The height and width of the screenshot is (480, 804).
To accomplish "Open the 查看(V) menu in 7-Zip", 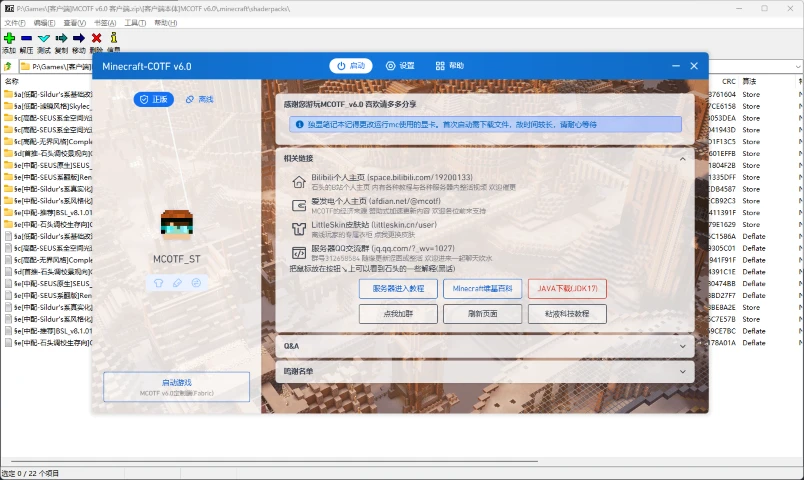I will pyautogui.click(x=74, y=23).
